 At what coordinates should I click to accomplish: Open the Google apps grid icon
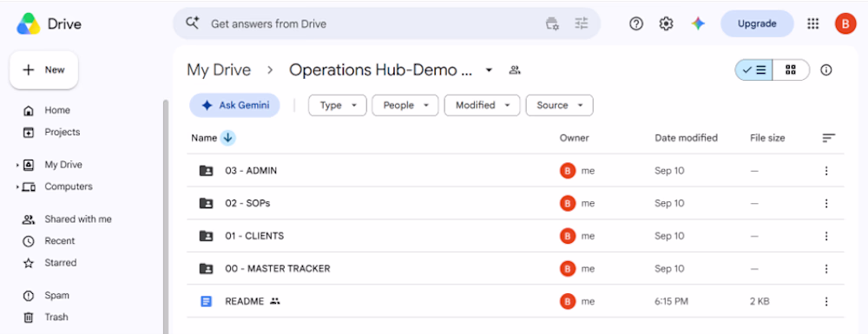[x=812, y=23]
